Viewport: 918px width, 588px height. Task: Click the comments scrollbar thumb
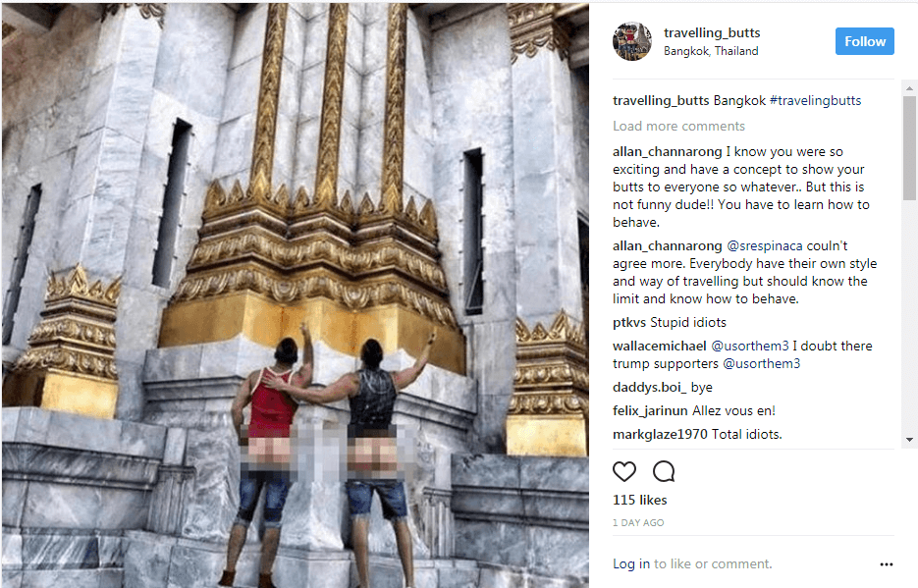pos(909,148)
